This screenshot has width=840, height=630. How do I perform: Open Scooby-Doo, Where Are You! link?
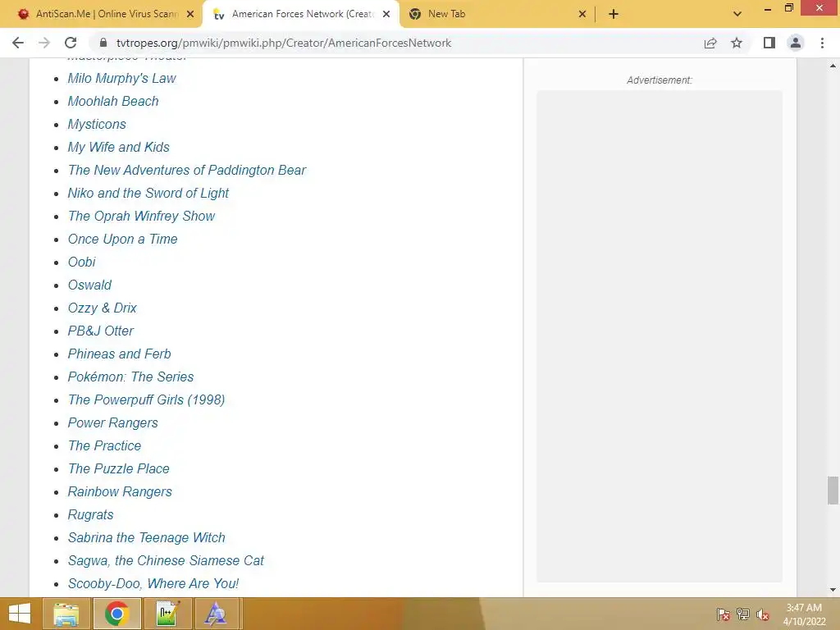[153, 584]
